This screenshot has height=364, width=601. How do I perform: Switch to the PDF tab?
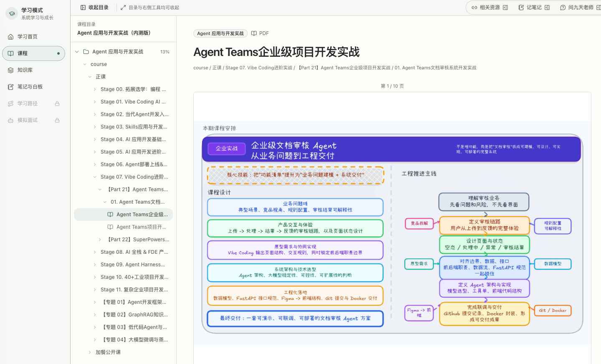(x=260, y=33)
